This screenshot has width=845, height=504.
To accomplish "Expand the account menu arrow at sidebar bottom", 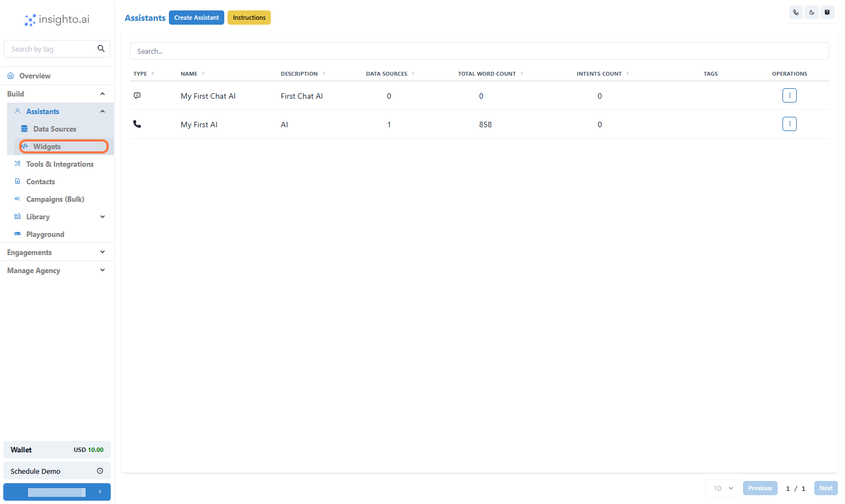I will pyautogui.click(x=100, y=492).
